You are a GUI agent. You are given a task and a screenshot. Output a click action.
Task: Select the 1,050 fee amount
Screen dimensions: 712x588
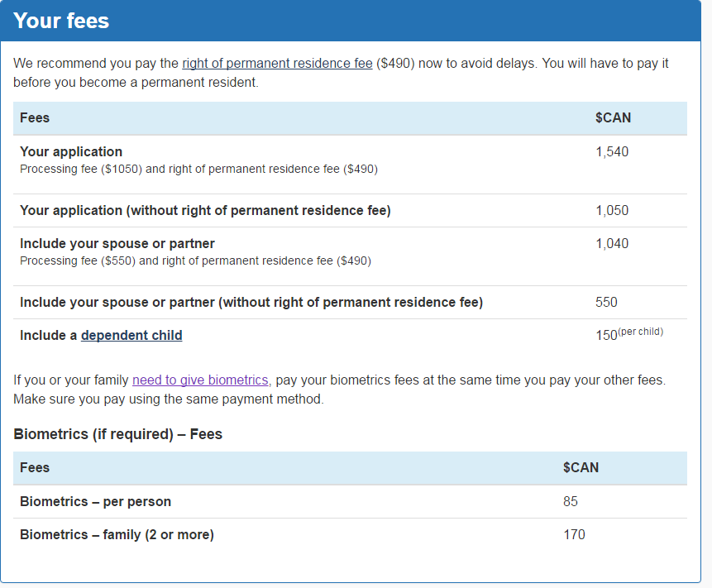(x=612, y=211)
